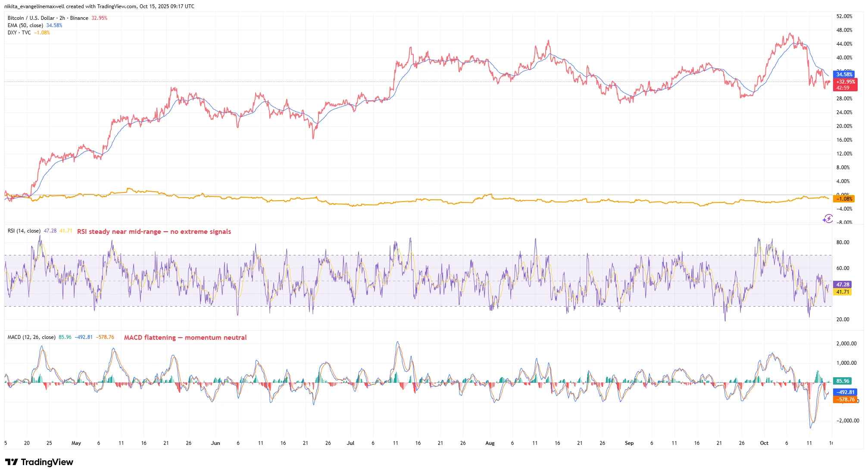The width and height of the screenshot is (868, 475).
Task: Select the EMA (50, close) indicator legend
Action: (x=25, y=25)
